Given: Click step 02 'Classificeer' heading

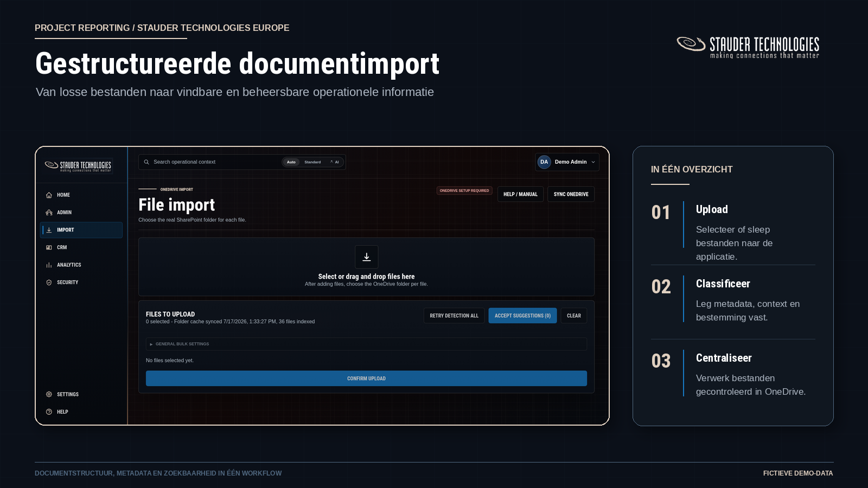Looking at the screenshot, I should (x=723, y=284).
